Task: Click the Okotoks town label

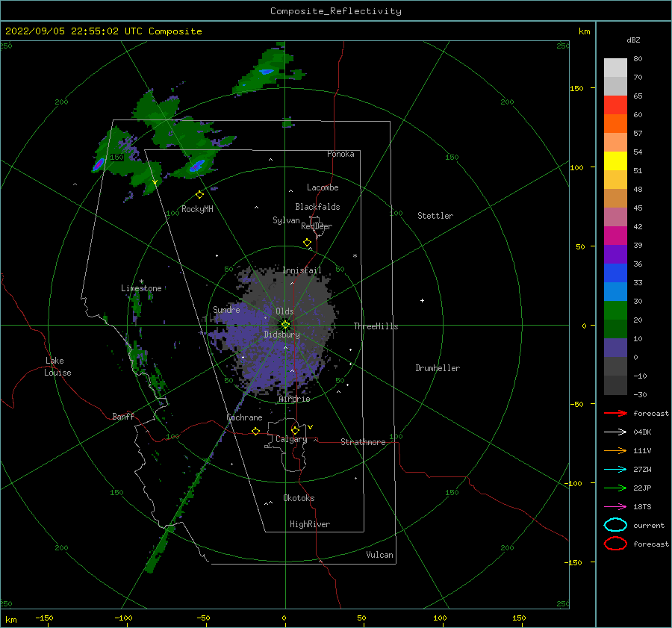Action: (x=299, y=498)
